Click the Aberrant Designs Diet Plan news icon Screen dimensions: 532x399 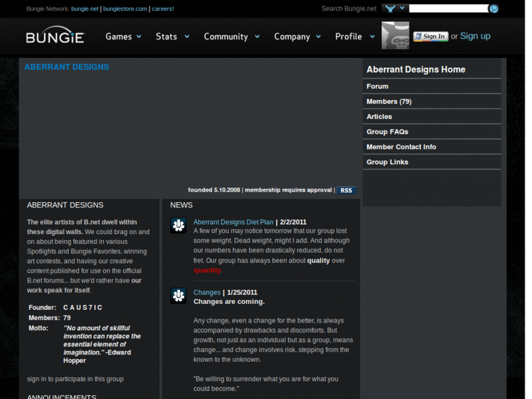(178, 225)
